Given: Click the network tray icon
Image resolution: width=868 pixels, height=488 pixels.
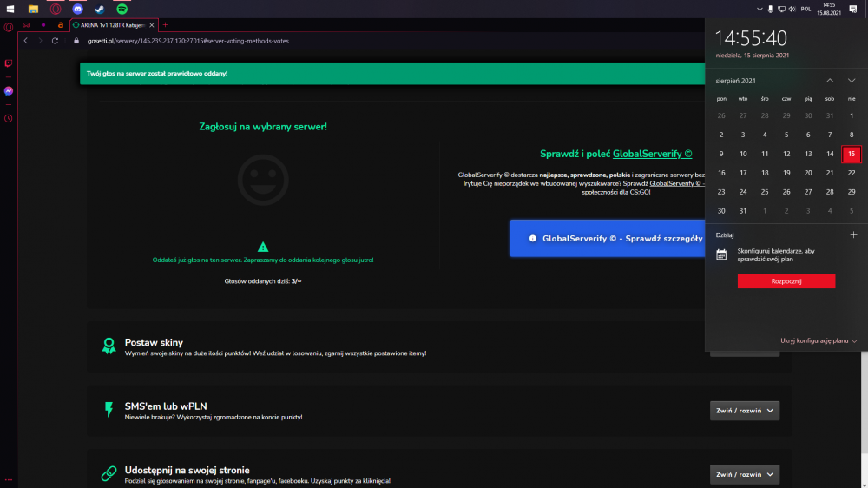Looking at the screenshot, I should (x=781, y=9).
